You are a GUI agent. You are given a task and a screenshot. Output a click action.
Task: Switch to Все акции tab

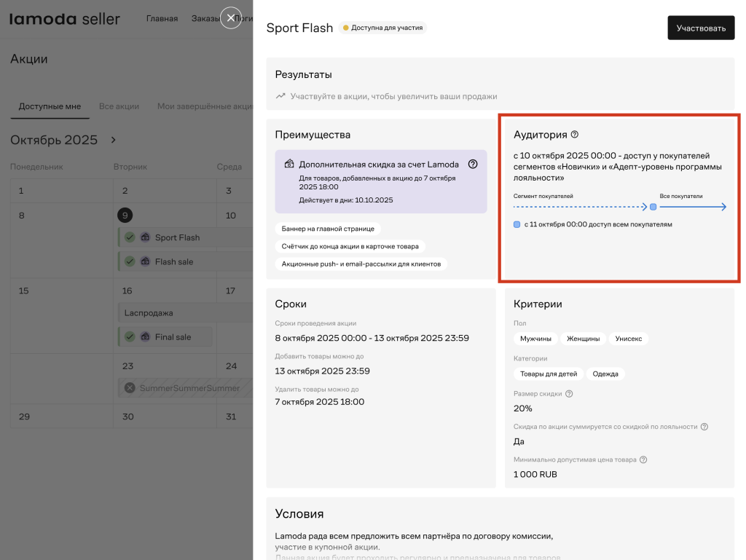[x=119, y=106]
